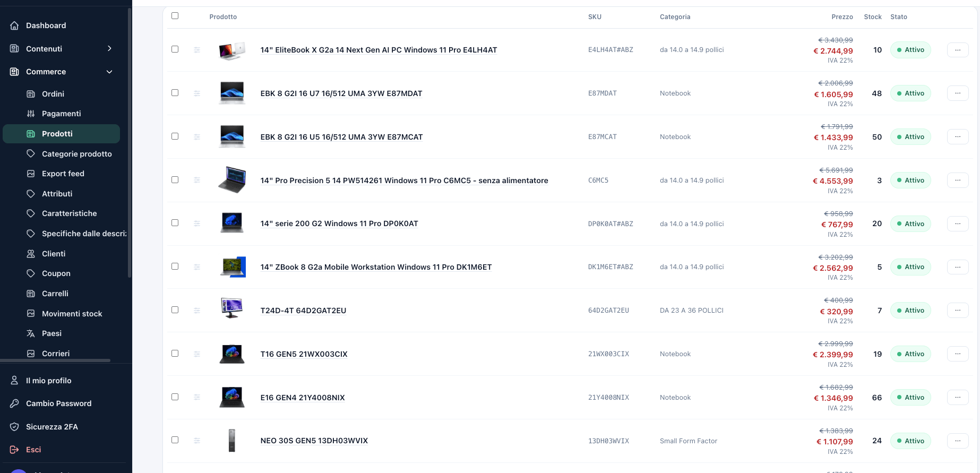The image size is (980, 473).
Task: Click the Clienti users icon
Action: (31, 254)
